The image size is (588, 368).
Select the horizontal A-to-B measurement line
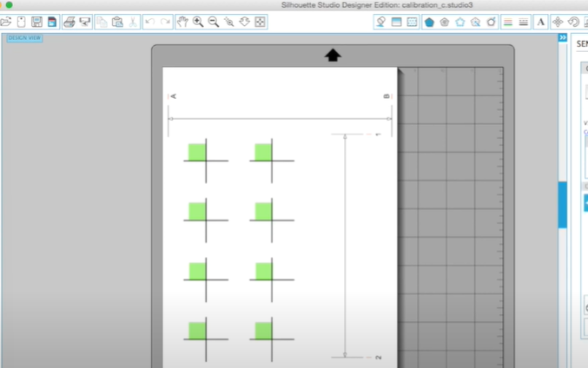[x=280, y=119]
